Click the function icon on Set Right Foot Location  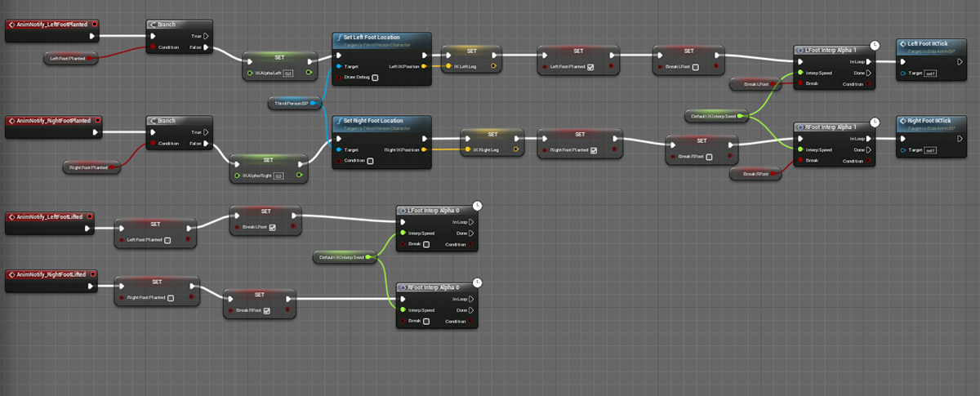pyautogui.click(x=338, y=121)
